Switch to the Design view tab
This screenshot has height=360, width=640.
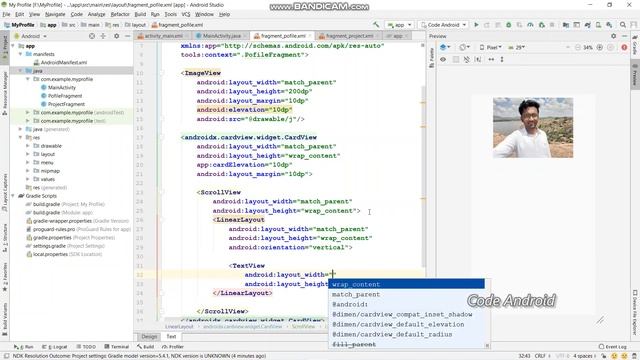pyautogui.click(x=149, y=337)
